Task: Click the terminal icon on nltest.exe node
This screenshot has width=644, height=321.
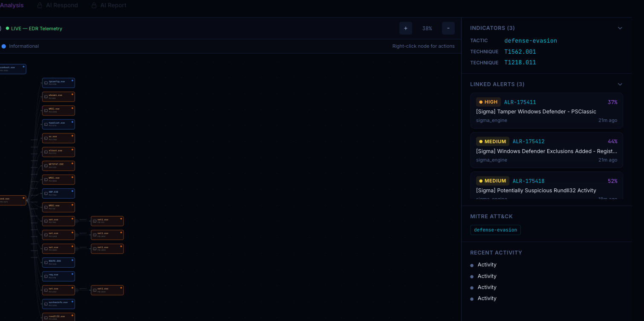Action: tap(46, 152)
